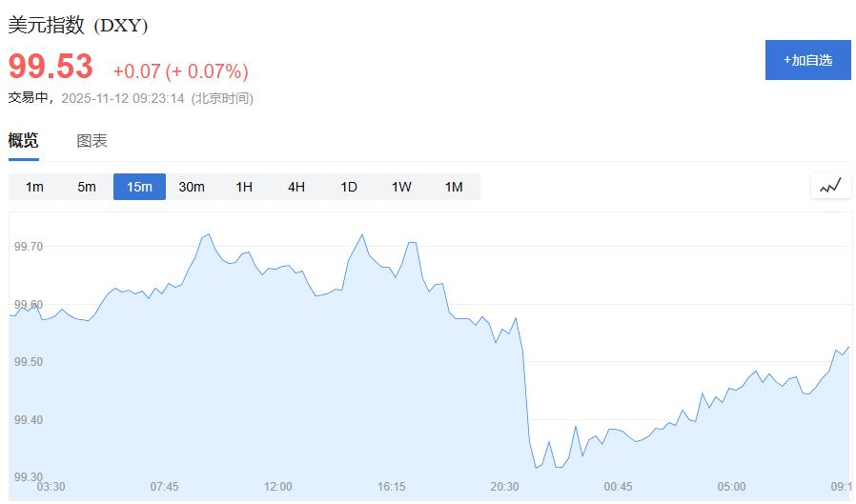Click the line chart type icon
The image size is (856, 504).
[x=830, y=186]
